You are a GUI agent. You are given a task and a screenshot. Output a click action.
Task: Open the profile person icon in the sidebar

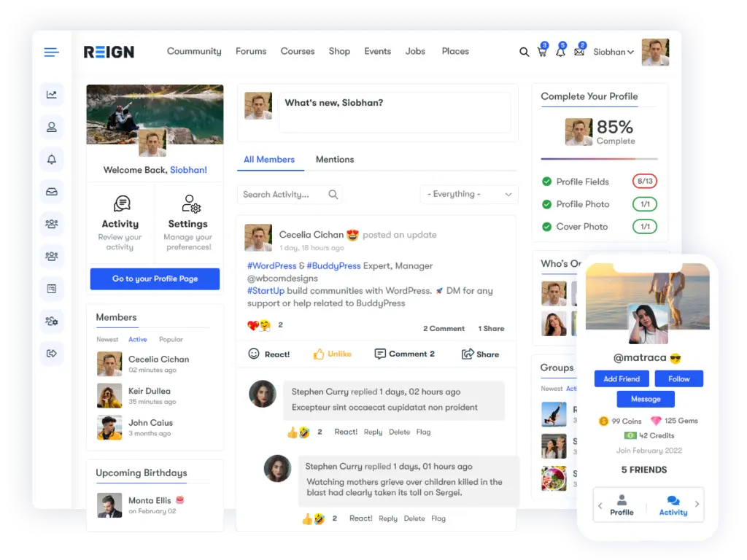tap(50, 127)
